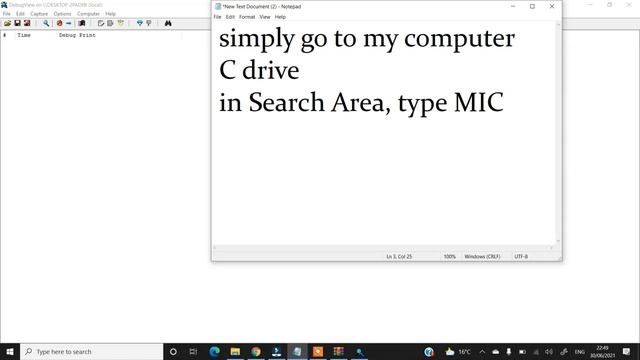Click the Save floppy icon in DebugView toolbar
The height and width of the screenshot is (360, 640).
coord(18,23)
